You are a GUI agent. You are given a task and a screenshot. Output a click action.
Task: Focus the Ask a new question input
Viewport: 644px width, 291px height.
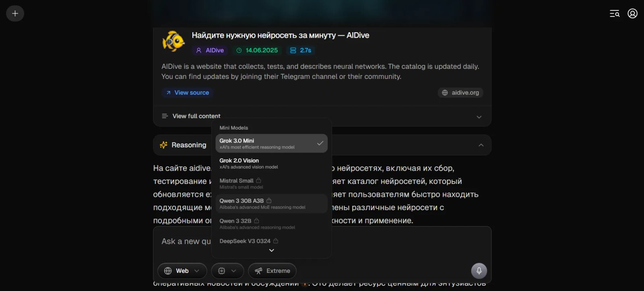tap(322, 241)
